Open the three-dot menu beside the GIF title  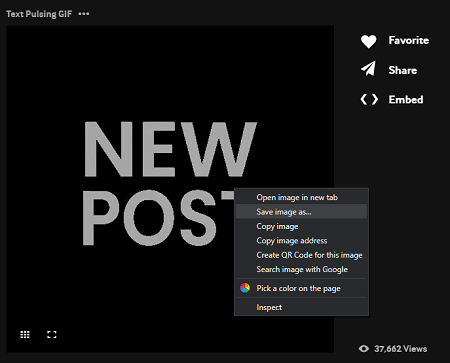[84, 14]
